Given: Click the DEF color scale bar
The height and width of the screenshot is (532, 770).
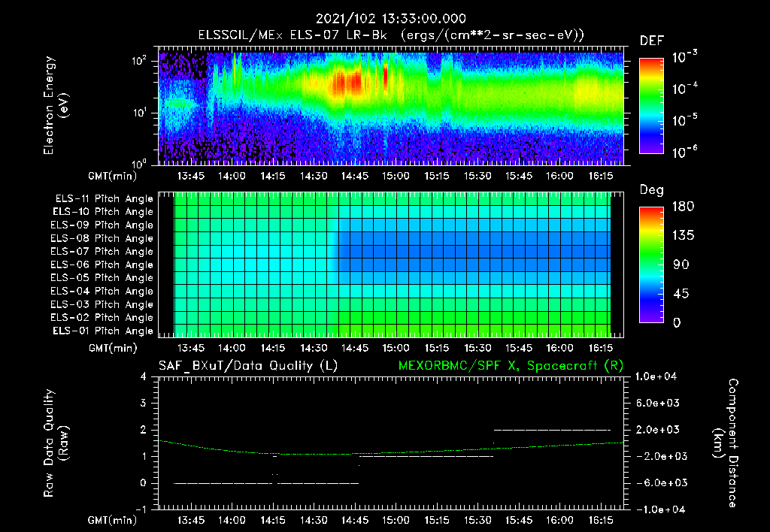Looking at the screenshot, I should (652, 105).
